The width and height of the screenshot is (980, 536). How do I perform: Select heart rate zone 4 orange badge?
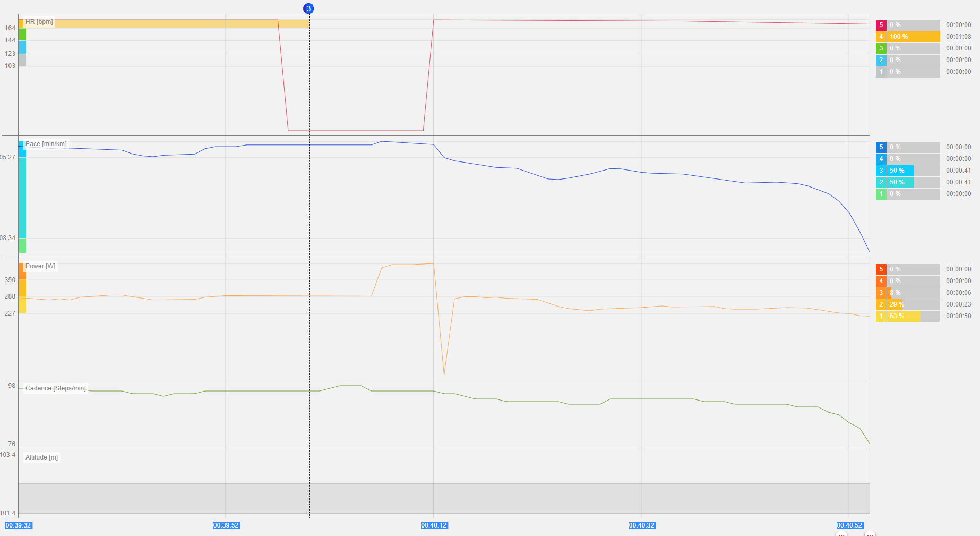coord(881,37)
